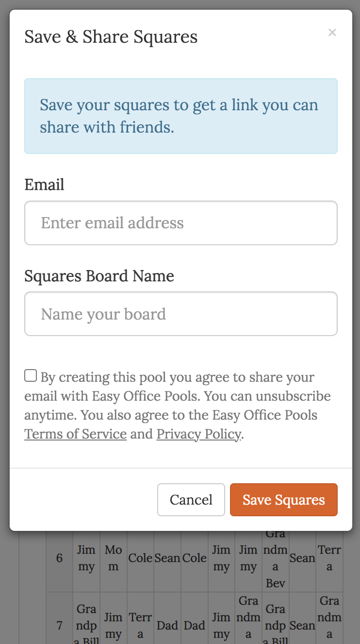Select the Grandma Bev square in row 6

coord(275,558)
